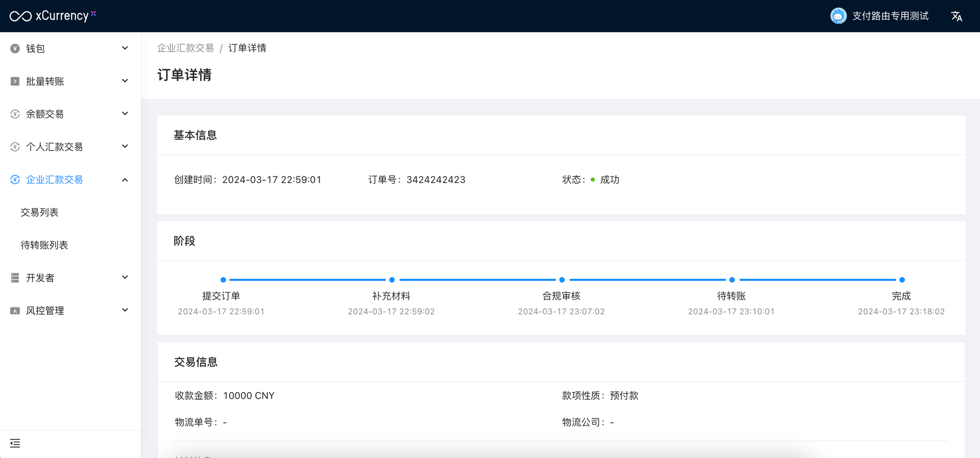Image resolution: width=980 pixels, height=458 pixels.
Task: Click the 批量转账 arrow icon in sidebar
Action: [15, 81]
